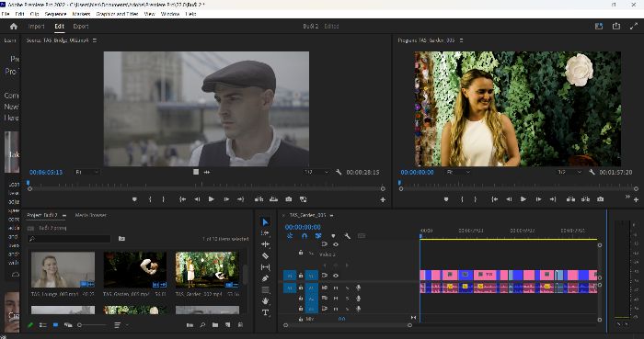Toggle V1 track lock
The image size is (644, 339).
point(301,276)
